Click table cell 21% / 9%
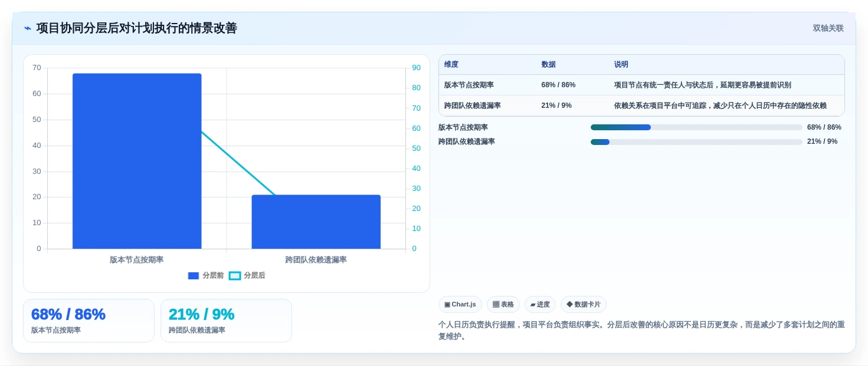Image resolution: width=868 pixels, height=366 pixels. click(x=556, y=105)
